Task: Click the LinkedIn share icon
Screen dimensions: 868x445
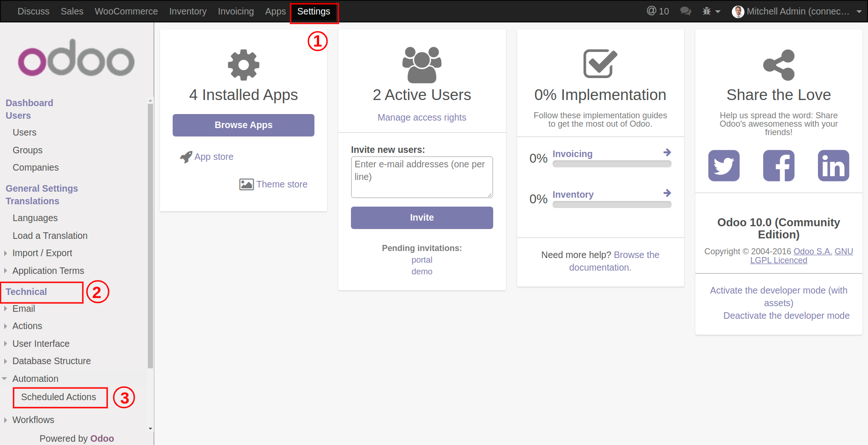Action: point(833,165)
